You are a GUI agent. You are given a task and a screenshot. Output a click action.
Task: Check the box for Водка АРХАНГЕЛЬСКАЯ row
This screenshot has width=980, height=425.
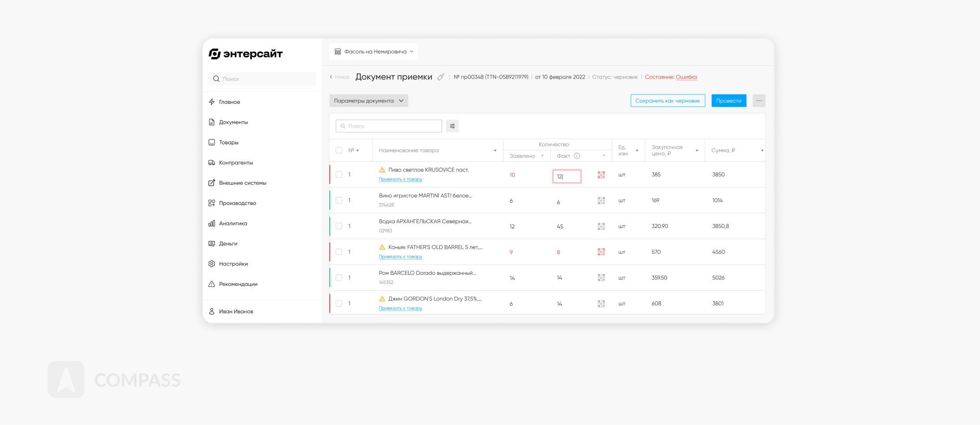coord(339,226)
